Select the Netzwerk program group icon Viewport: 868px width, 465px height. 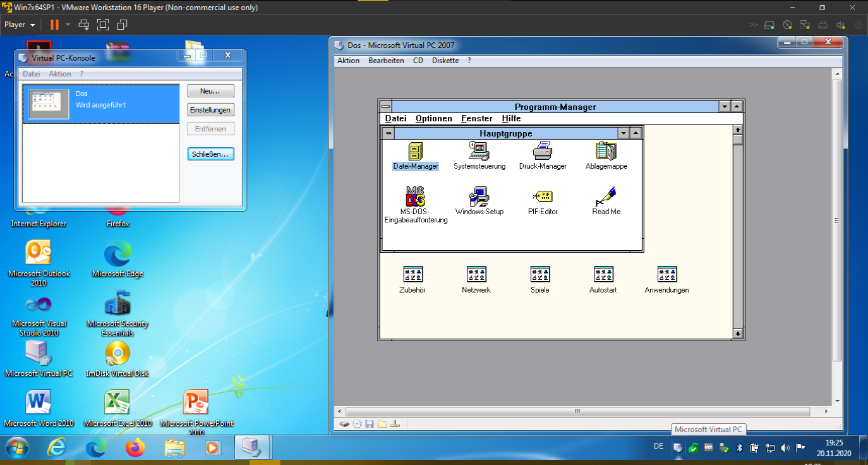476,274
